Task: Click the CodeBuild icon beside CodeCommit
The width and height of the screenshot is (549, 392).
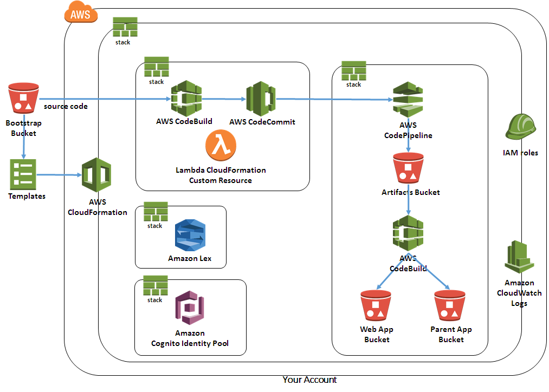Action: pyautogui.click(x=186, y=99)
